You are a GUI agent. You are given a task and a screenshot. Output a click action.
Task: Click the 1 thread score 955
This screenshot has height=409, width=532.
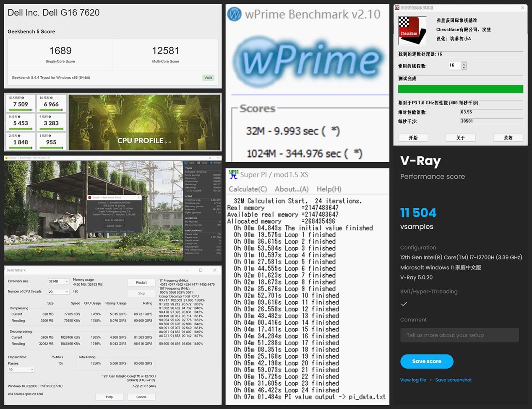click(x=51, y=142)
